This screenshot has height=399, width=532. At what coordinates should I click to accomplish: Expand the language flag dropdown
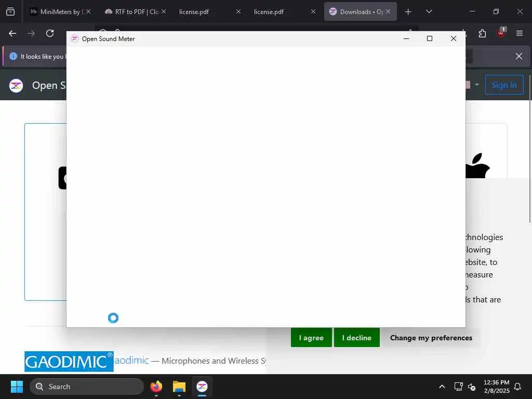tap(472, 85)
